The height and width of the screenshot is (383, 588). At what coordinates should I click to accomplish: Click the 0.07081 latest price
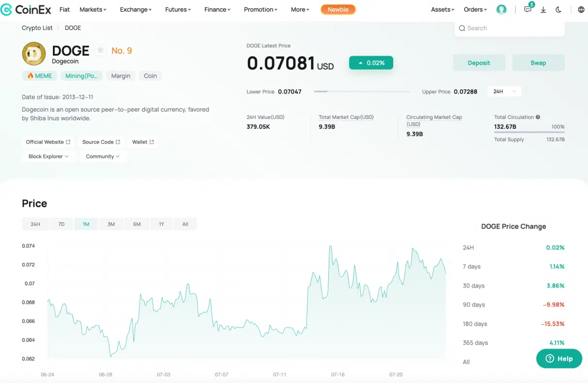click(281, 63)
